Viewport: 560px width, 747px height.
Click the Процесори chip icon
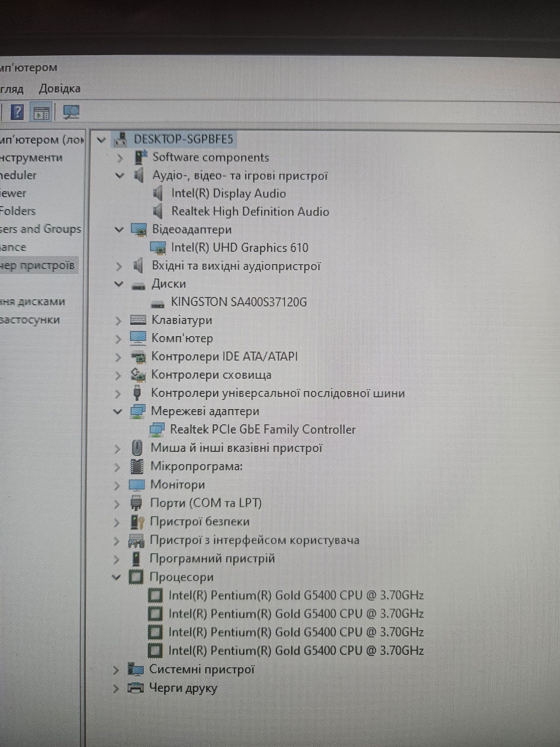pyautogui.click(x=136, y=577)
